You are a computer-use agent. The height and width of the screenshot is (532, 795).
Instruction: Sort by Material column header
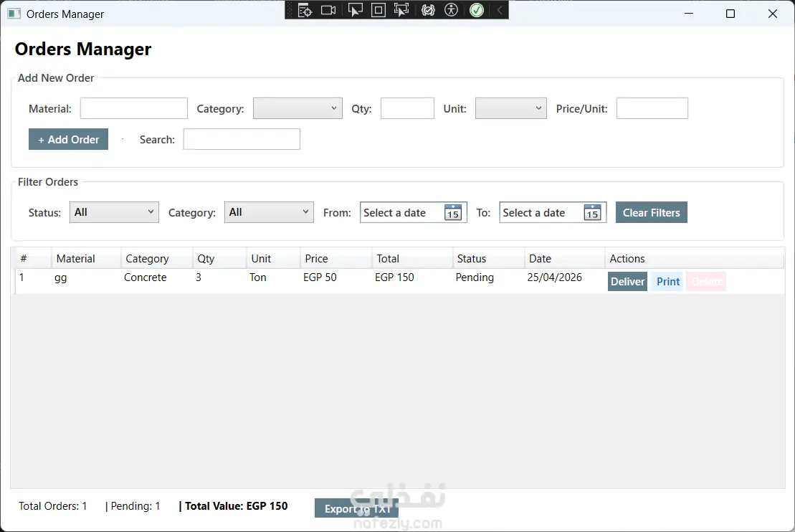pyautogui.click(x=86, y=258)
